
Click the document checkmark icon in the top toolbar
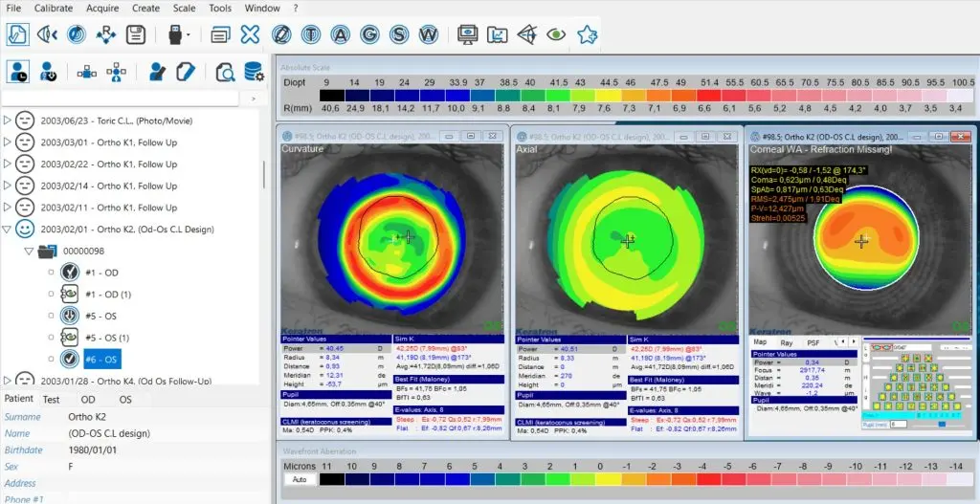click(17, 34)
